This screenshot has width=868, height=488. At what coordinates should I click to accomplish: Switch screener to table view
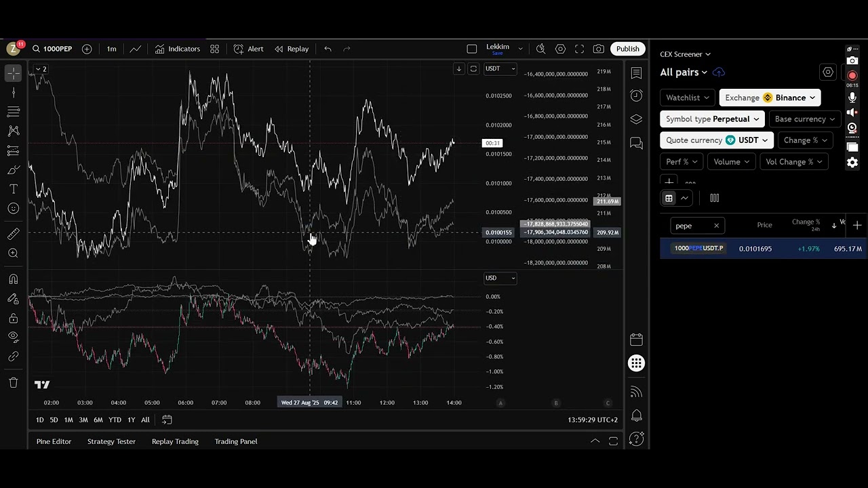pyautogui.click(x=669, y=198)
